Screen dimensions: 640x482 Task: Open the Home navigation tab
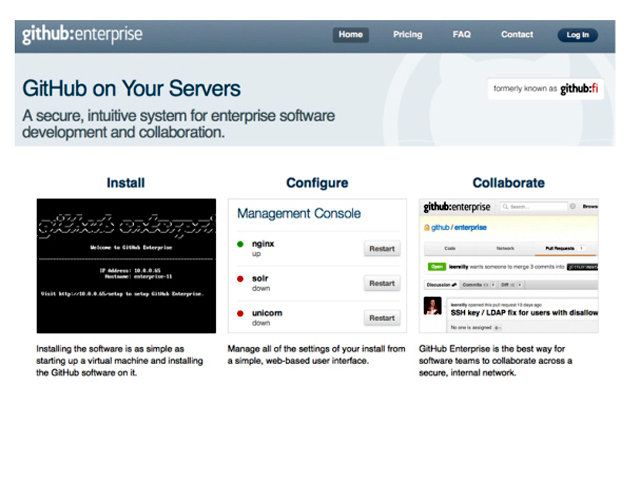pyautogui.click(x=351, y=35)
